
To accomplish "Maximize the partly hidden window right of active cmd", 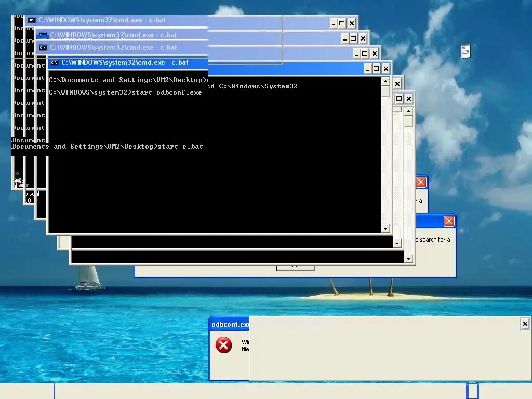I will (399, 99).
